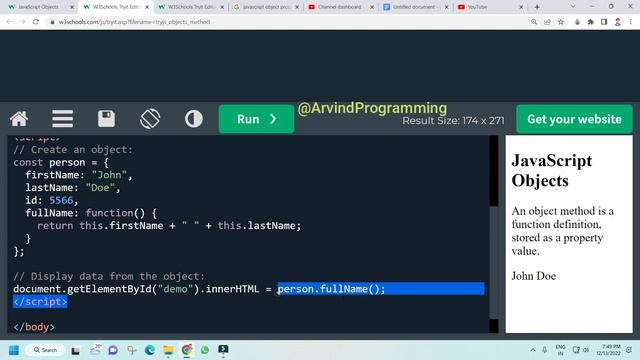Run the code with the green Run button
This screenshot has width=640, height=360.
(256, 119)
